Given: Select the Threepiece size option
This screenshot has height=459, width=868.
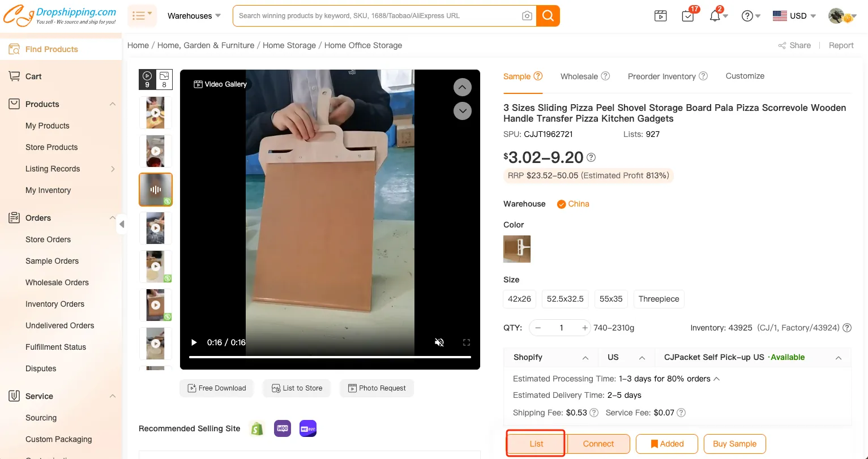Looking at the screenshot, I should pyautogui.click(x=659, y=299).
